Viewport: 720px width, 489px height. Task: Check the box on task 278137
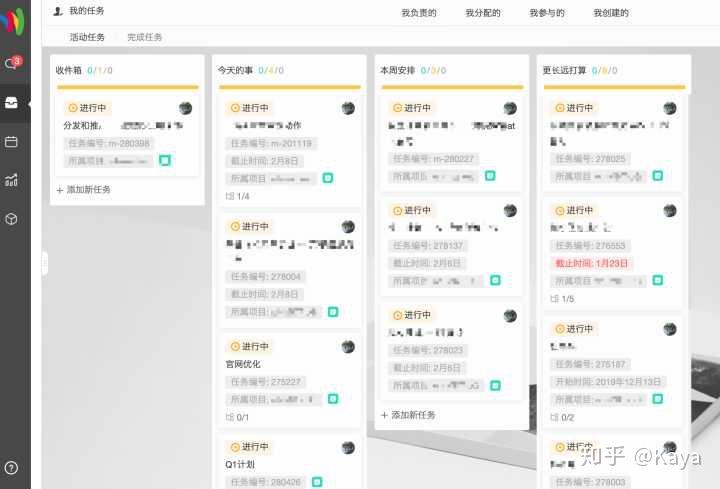495,280
